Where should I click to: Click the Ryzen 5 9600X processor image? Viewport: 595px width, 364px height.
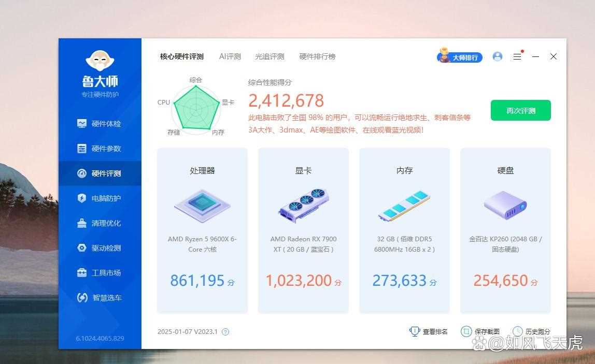202,206
